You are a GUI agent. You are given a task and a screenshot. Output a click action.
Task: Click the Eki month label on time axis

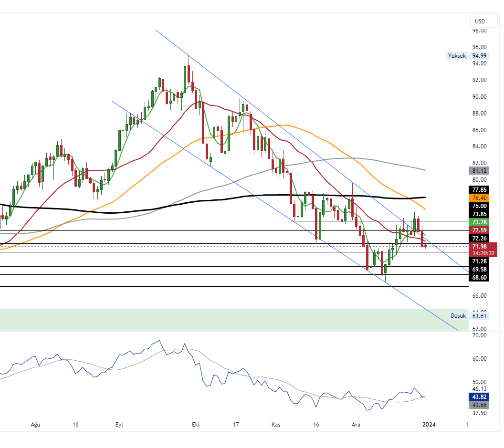195,424
